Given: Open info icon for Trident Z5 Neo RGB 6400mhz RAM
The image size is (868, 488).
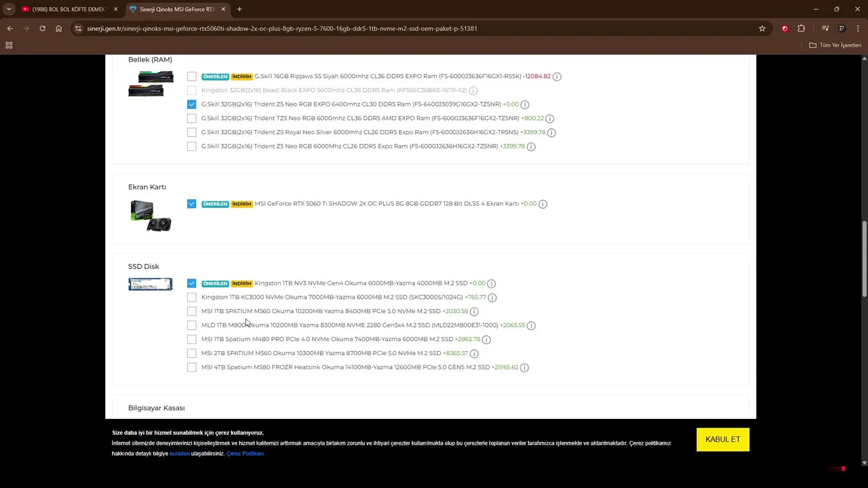Looking at the screenshot, I should click(x=525, y=104).
